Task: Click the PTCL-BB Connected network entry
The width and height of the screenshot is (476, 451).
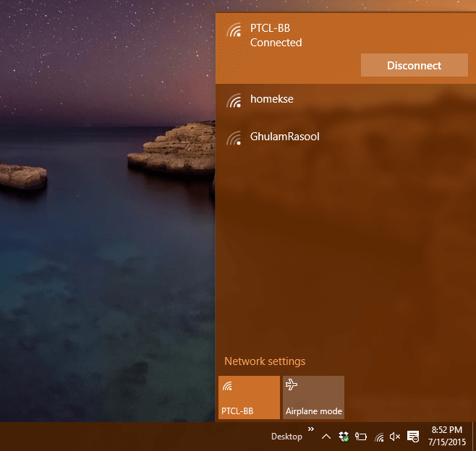Action: pos(346,48)
